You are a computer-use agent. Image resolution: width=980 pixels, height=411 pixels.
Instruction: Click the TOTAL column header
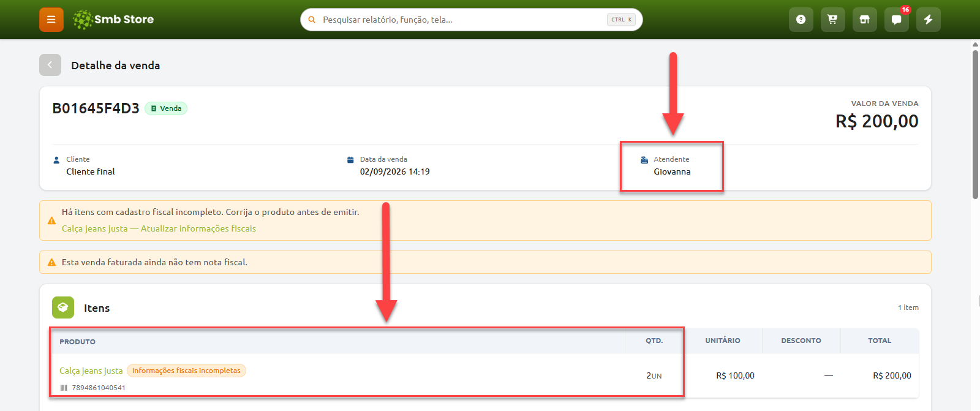pos(880,341)
